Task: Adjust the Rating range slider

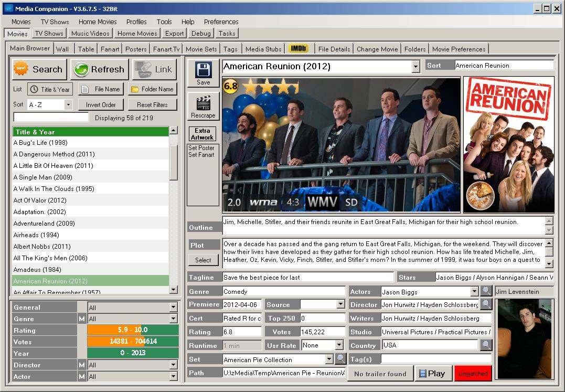Action: 132,330
